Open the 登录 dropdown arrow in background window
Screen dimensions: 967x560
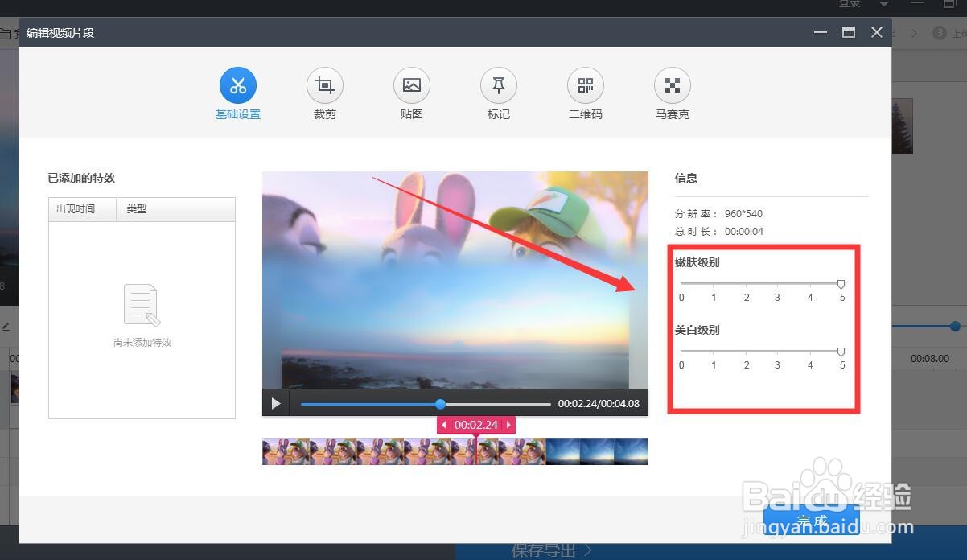pos(884,4)
